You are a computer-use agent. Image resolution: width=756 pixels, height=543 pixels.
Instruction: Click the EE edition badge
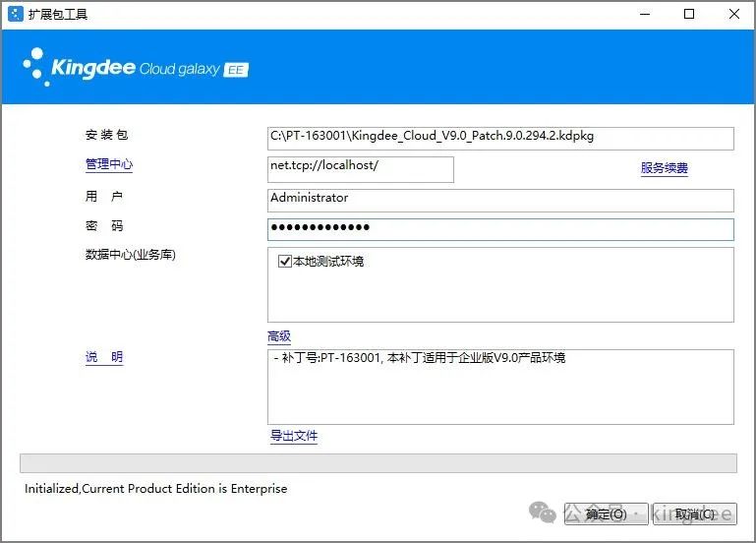[236, 70]
